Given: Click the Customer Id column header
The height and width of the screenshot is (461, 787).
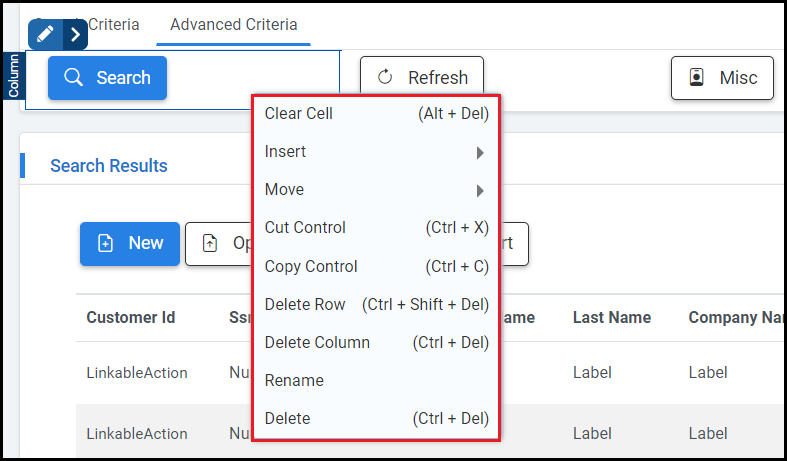Looking at the screenshot, I should pyautogui.click(x=131, y=318).
